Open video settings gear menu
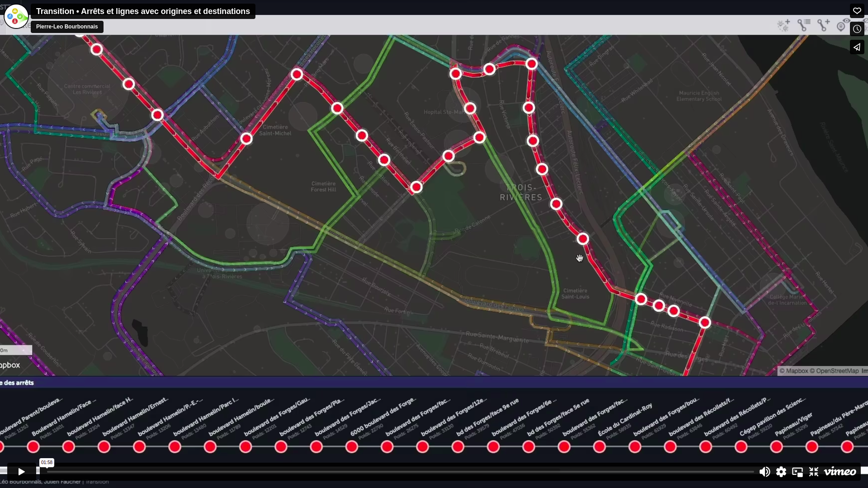 coord(781,472)
